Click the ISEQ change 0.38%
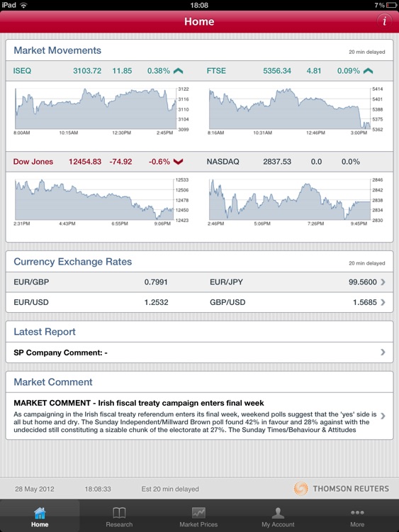 [x=158, y=71]
